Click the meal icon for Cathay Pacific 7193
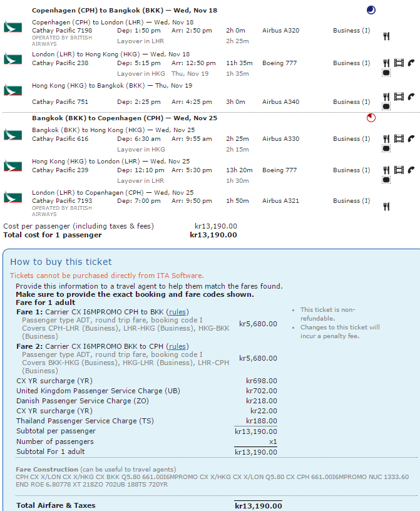The height and width of the screenshot is (511, 420). pos(386,206)
